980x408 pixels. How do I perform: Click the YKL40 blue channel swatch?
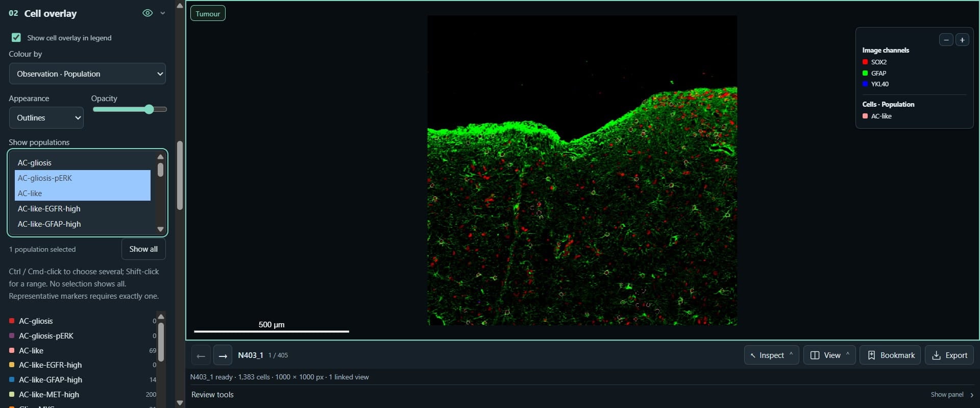(865, 84)
